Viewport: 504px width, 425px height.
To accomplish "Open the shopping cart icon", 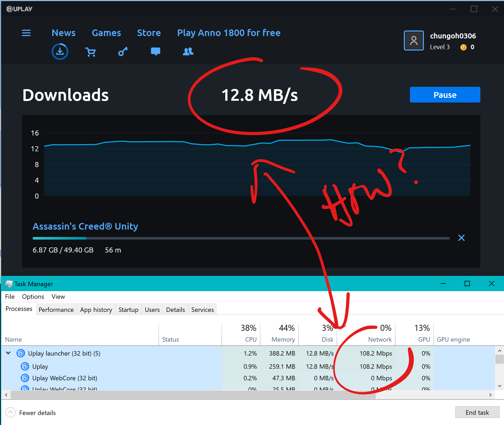I will click(91, 52).
